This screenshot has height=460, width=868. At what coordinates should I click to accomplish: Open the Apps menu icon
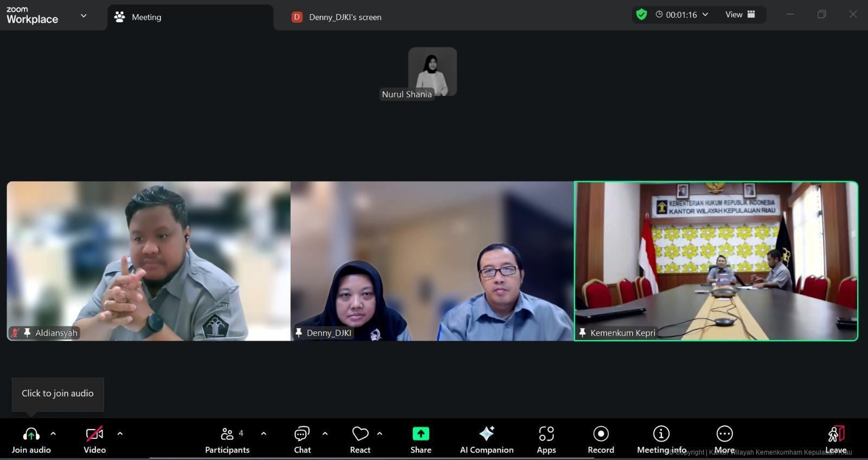coord(546,434)
